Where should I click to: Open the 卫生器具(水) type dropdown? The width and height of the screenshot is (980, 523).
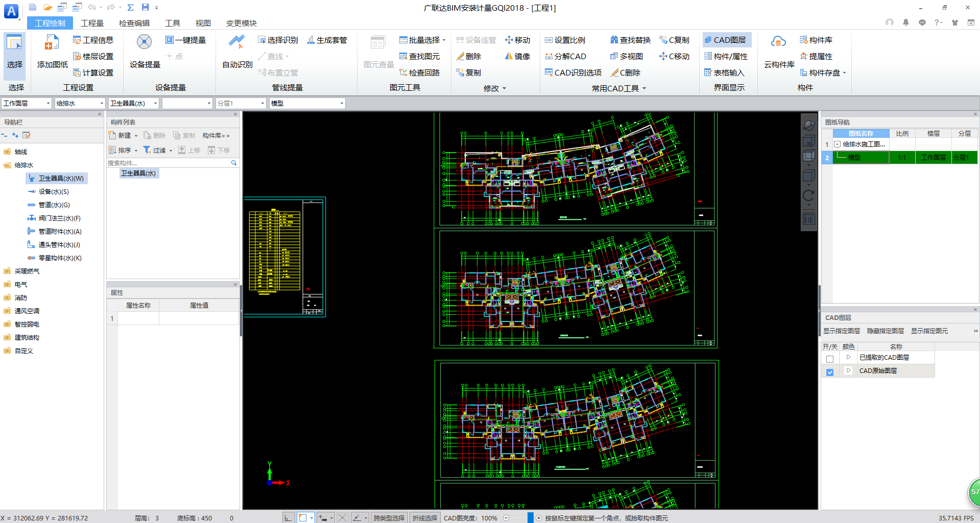point(134,103)
